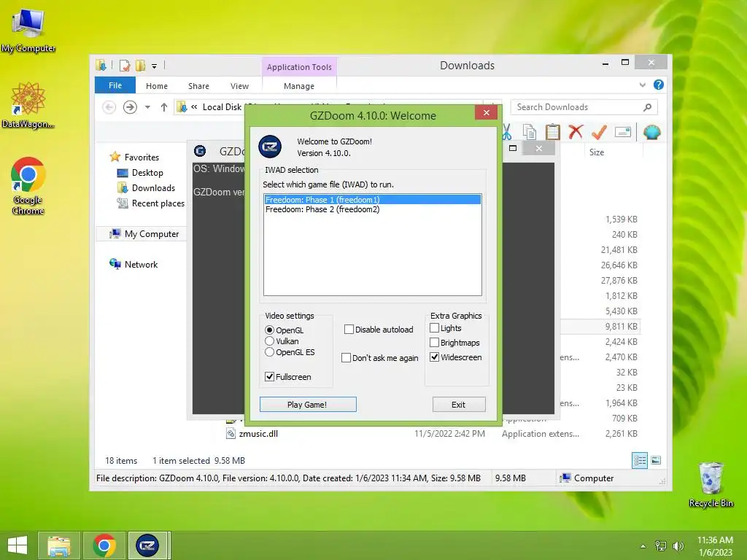Select My Computer in navigation pane
The width and height of the screenshot is (747, 560).
tap(152, 234)
